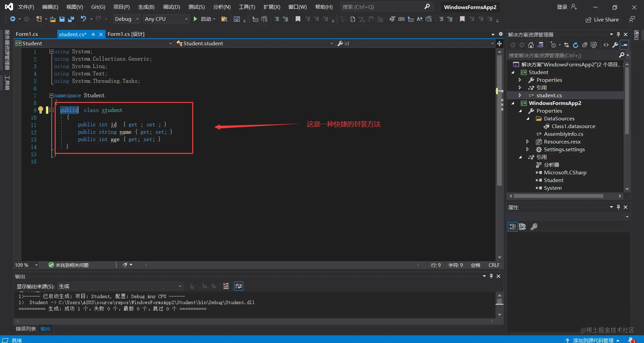
Task: Open the 调试(D) menu
Action: click(171, 7)
